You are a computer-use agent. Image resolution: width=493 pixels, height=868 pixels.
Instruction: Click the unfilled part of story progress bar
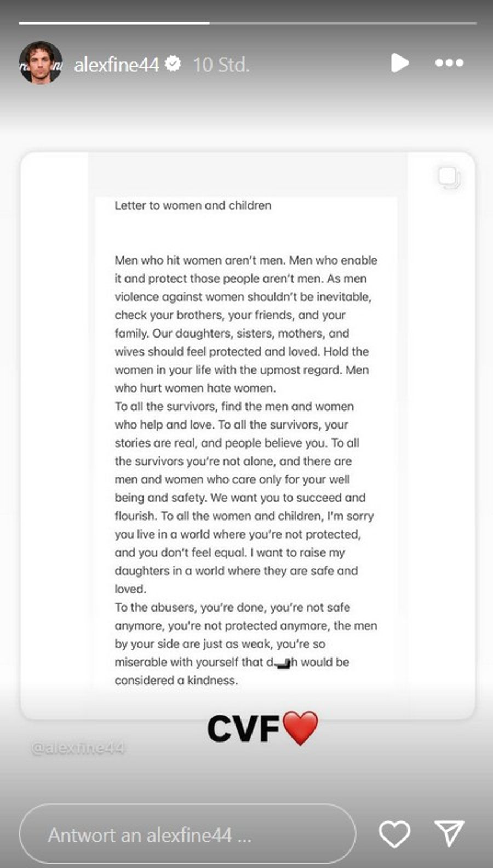coord(342,23)
